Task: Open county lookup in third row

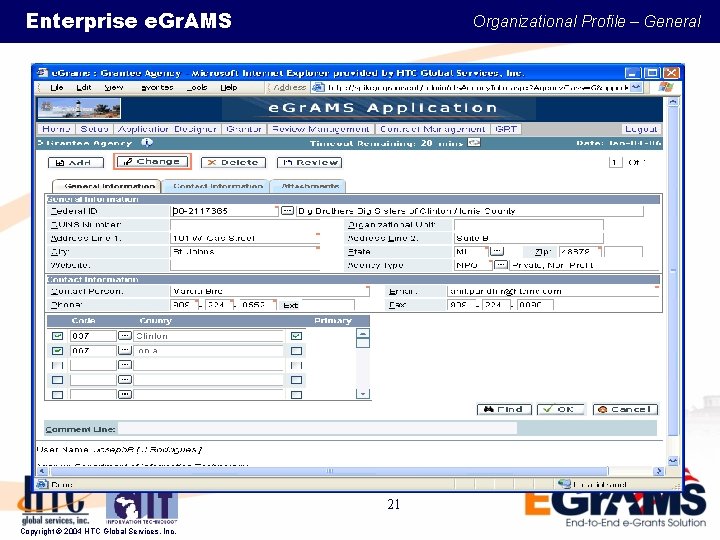Action: pos(125,365)
